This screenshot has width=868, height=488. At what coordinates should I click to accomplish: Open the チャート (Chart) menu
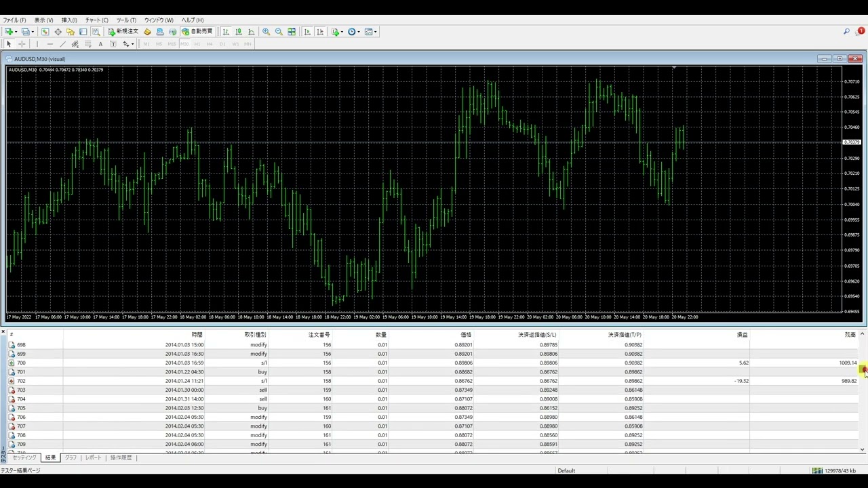96,20
